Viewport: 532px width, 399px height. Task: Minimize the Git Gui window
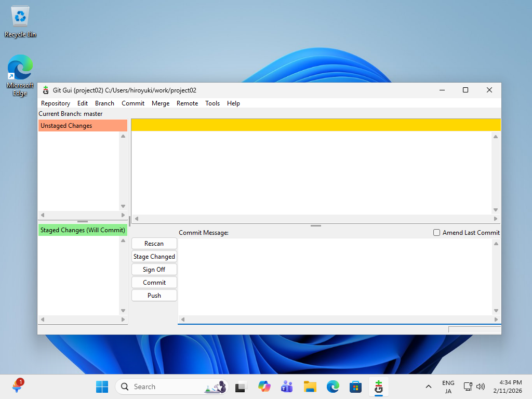[x=442, y=90]
